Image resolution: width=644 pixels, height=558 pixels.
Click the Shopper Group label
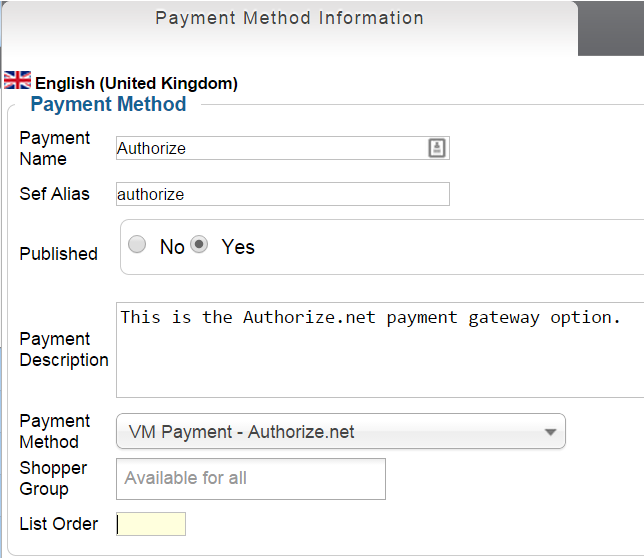(53, 478)
